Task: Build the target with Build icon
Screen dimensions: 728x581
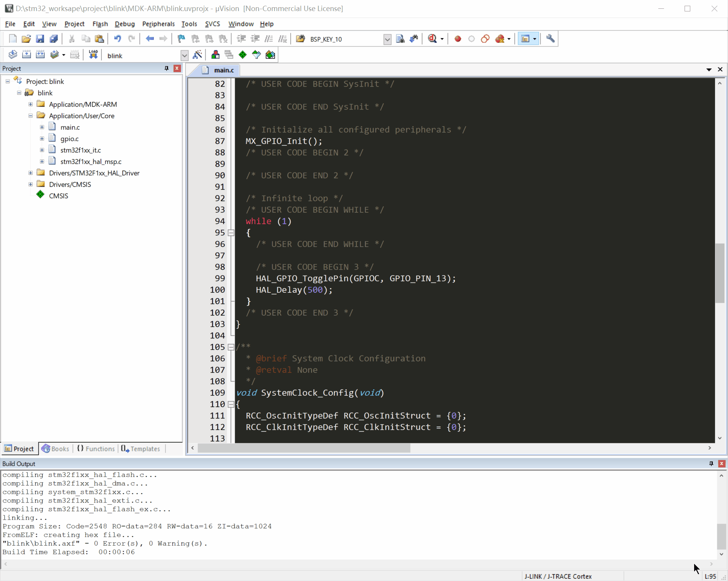Action: coord(26,55)
